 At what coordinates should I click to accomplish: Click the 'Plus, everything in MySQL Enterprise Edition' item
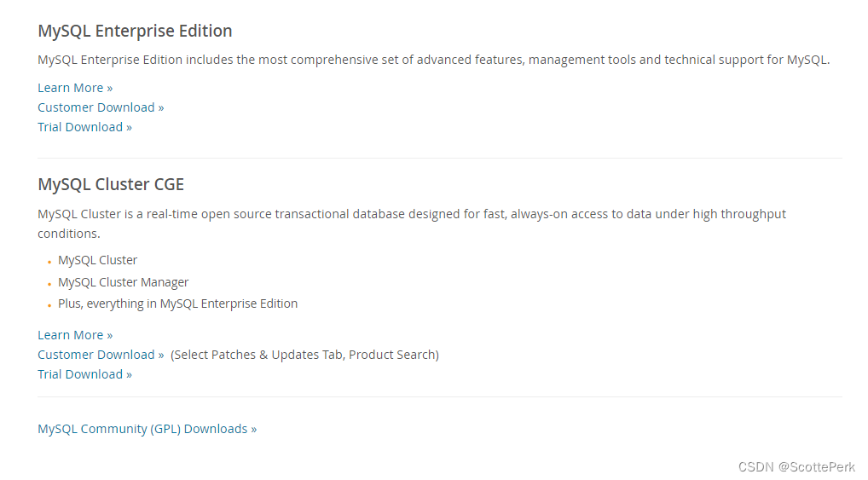point(177,304)
